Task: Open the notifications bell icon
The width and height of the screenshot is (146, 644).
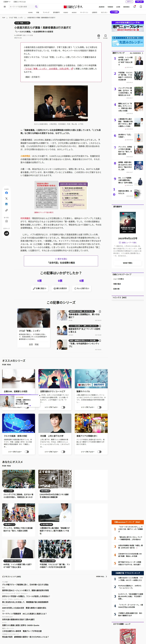Action: pyautogui.click(x=135, y=7)
